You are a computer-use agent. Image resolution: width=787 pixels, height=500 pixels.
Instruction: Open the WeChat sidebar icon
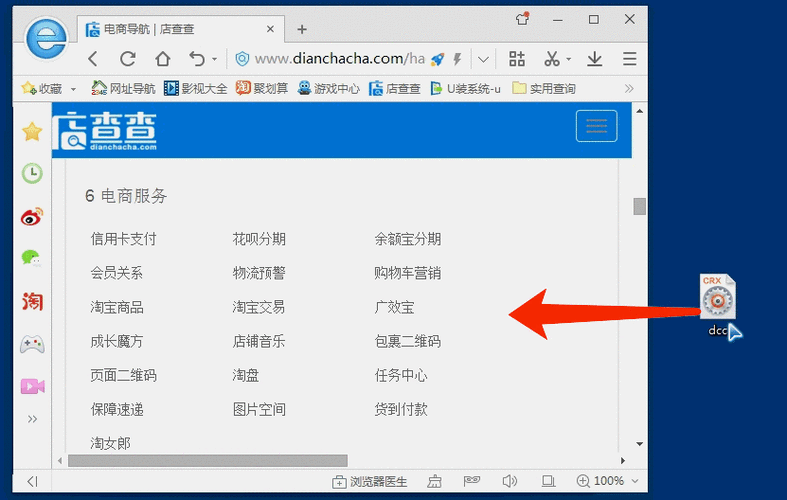click(32, 259)
